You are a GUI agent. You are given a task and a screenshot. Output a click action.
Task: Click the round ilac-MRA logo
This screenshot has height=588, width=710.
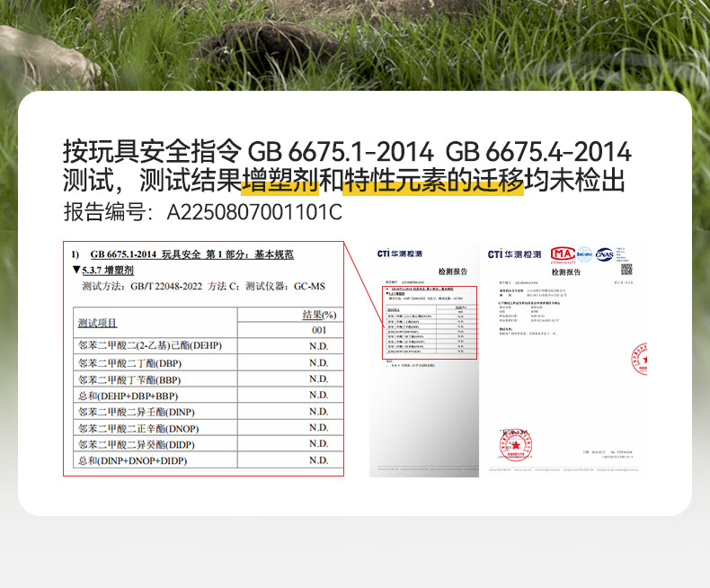[584, 254]
